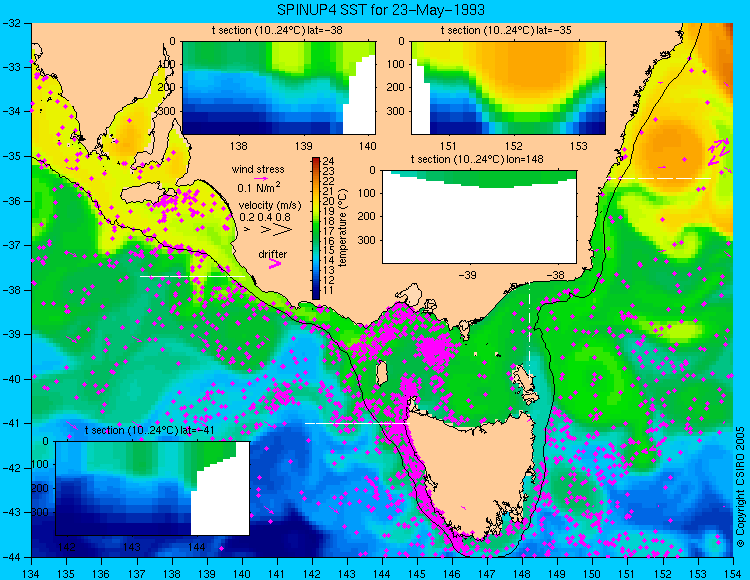Screen dimensions: 750x580
Task: Click '-36' on the main latitude axis
Action: coord(11,201)
